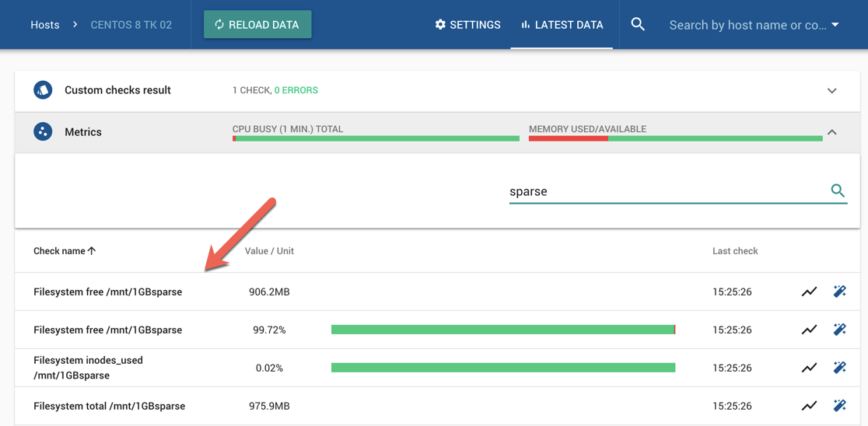Open graph for Filesystem free 906.2MB row
The image size is (868, 426).
809,292
